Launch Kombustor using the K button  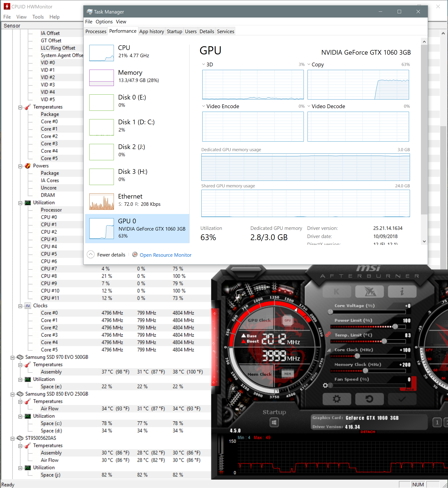coord(337,292)
